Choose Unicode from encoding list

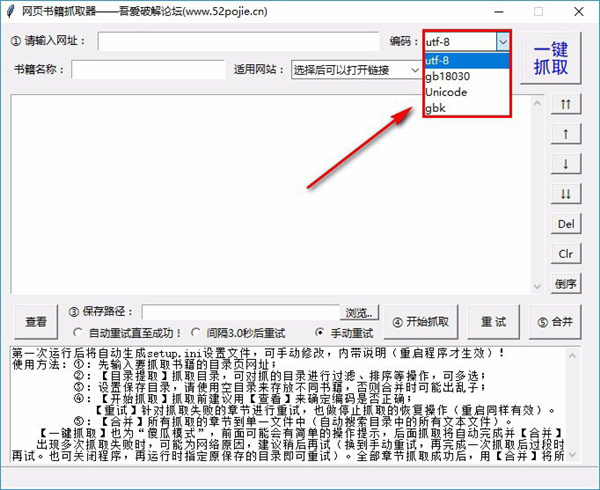[467, 92]
